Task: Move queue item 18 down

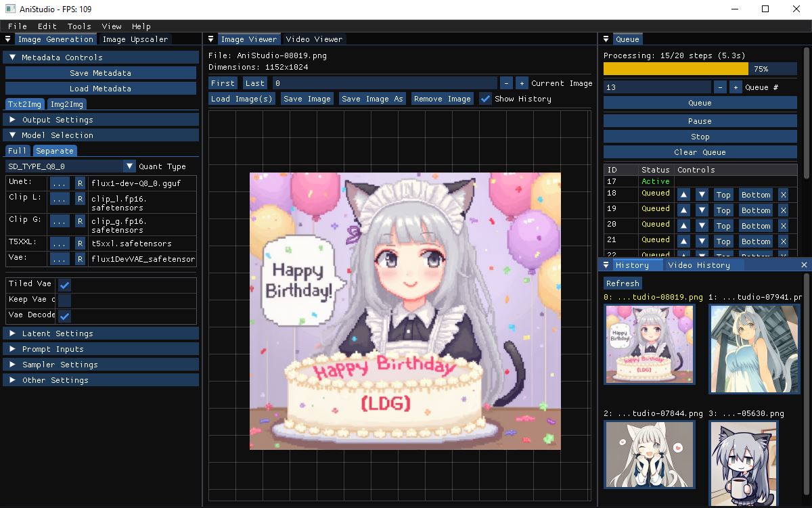Action: coord(702,195)
